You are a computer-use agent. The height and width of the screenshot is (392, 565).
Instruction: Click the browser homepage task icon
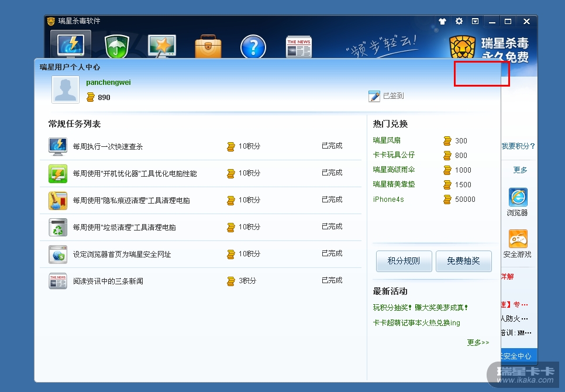coord(58,255)
